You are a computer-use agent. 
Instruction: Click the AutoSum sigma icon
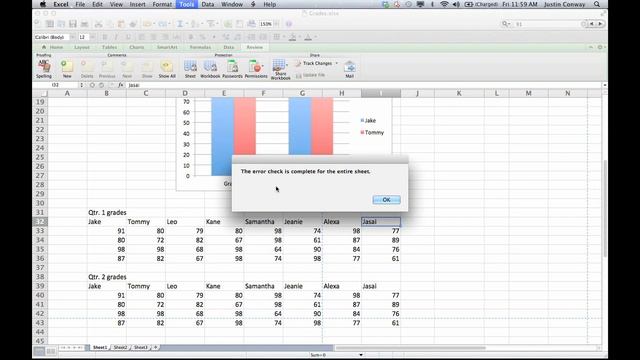(180, 24)
